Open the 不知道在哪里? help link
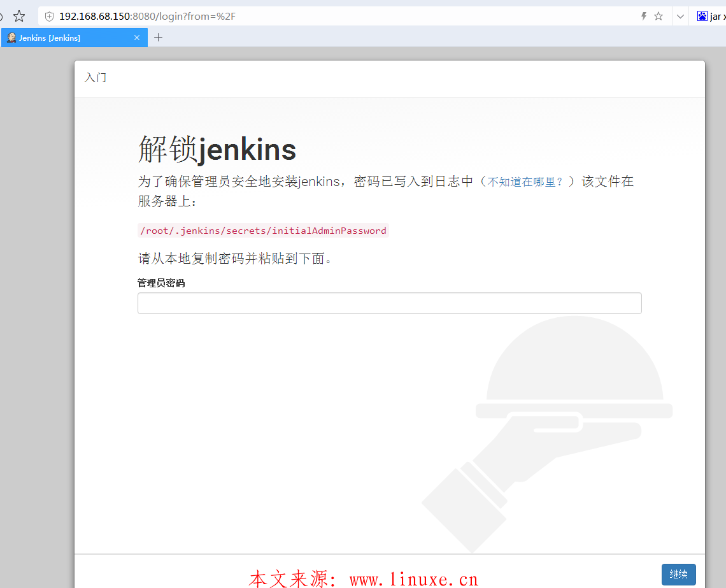Viewport: 726px width, 588px height. click(x=525, y=182)
